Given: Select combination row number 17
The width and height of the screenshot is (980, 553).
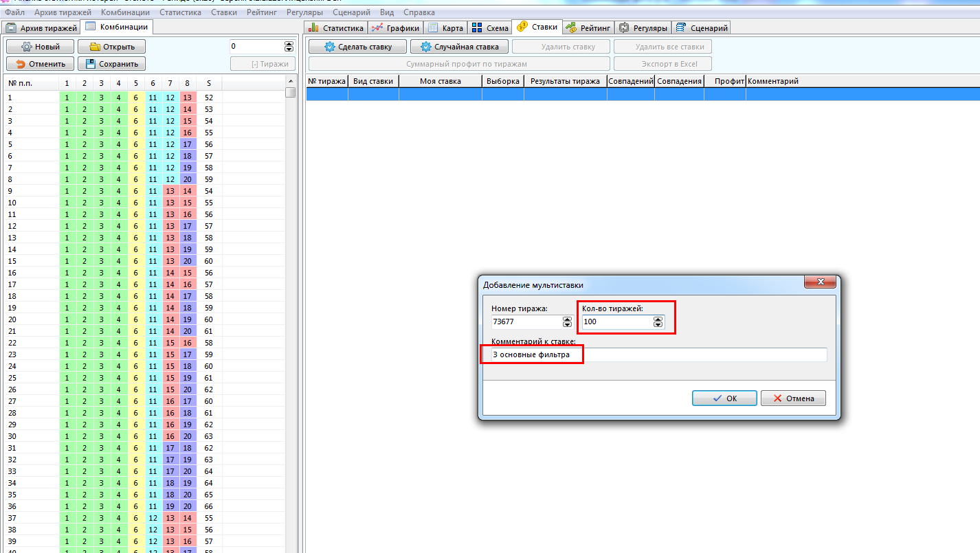Looking at the screenshot, I should 144,284.
